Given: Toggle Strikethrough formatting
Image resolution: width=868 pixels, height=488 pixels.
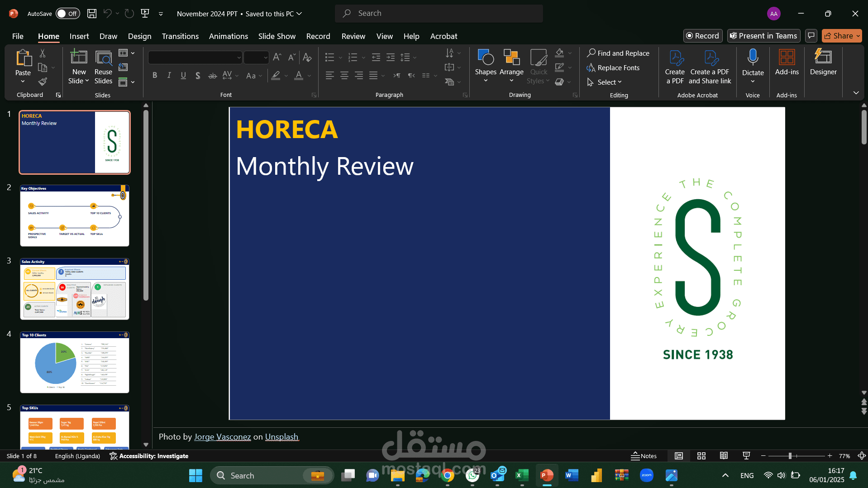Looking at the screenshot, I should click(x=212, y=76).
